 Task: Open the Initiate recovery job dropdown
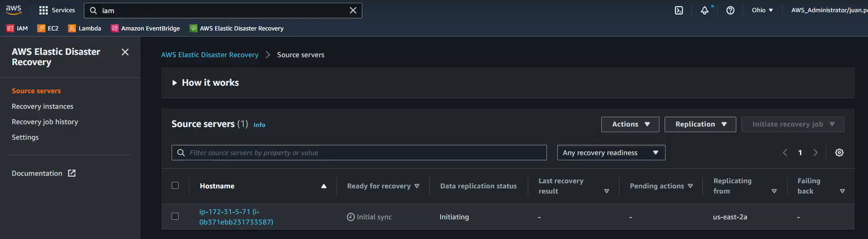point(793,124)
